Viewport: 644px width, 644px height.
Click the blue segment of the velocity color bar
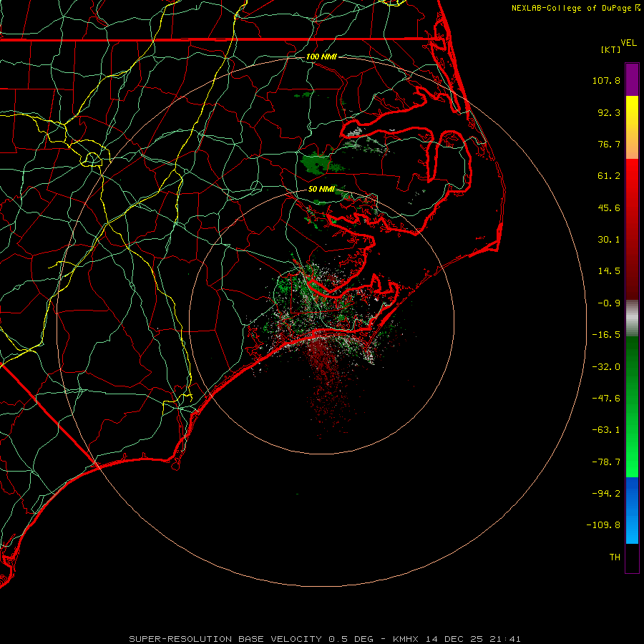[632, 510]
